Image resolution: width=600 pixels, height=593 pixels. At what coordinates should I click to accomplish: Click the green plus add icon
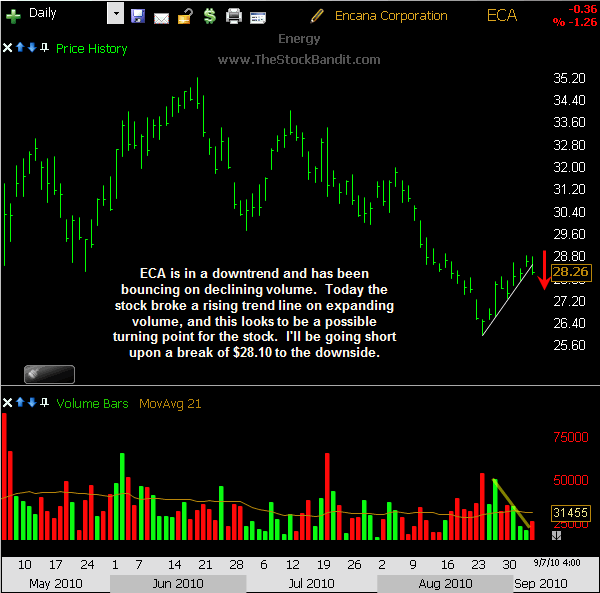pos(13,15)
